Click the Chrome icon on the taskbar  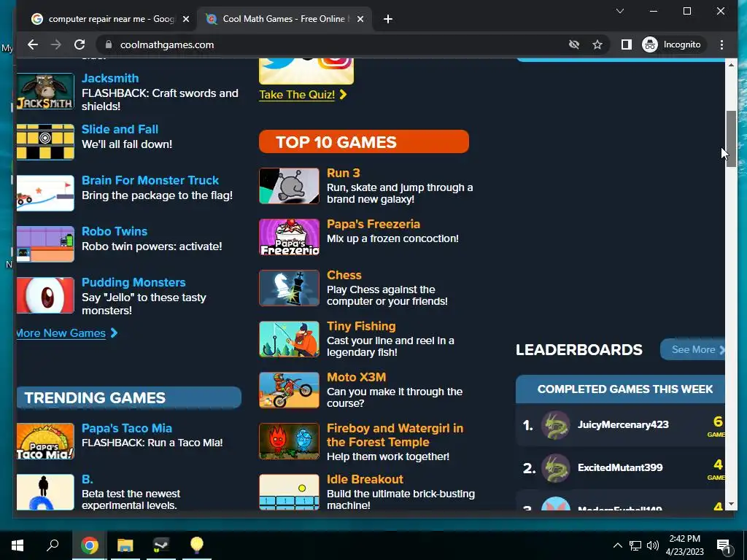[89, 545]
